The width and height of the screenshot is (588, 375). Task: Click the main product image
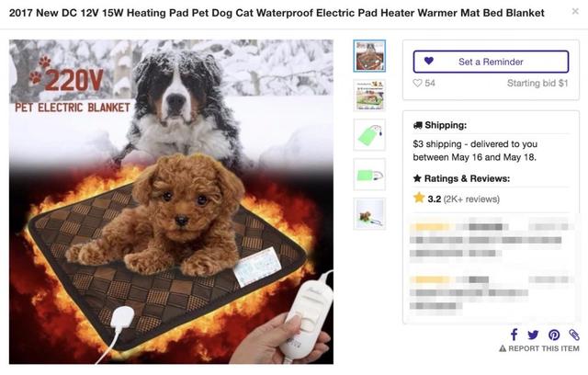(x=172, y=202)
